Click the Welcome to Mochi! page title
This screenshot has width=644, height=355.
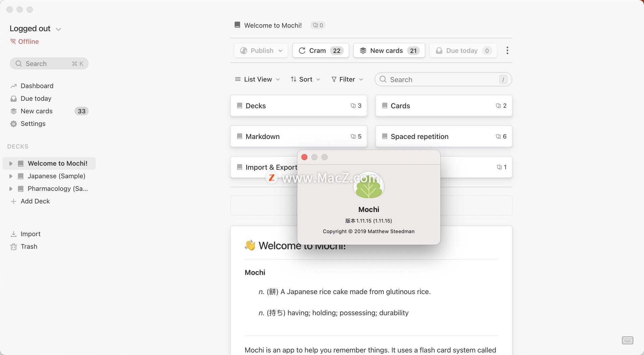click(273, 25)
